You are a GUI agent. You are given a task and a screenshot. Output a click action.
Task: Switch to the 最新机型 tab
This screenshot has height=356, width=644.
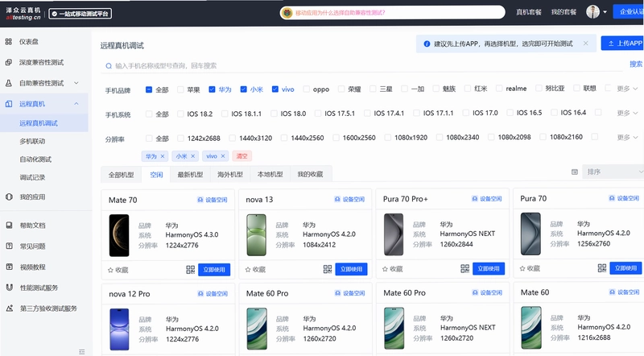[x=190, y=174]
